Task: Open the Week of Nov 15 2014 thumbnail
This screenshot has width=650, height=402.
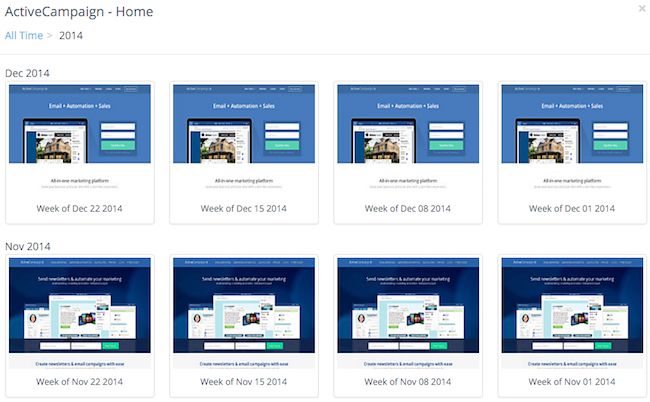Action: tap(244, 313)
